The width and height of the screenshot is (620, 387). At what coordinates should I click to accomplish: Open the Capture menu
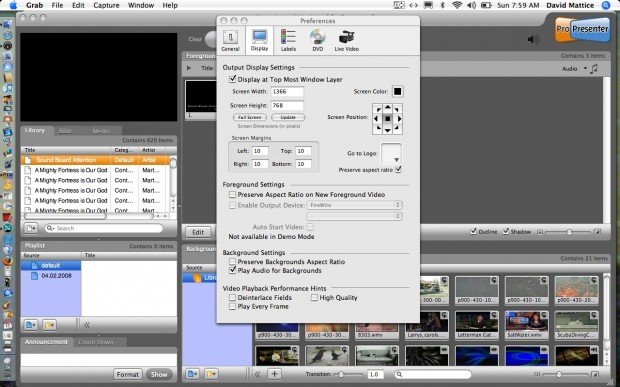pyautogui.click(x=106, y=5)
